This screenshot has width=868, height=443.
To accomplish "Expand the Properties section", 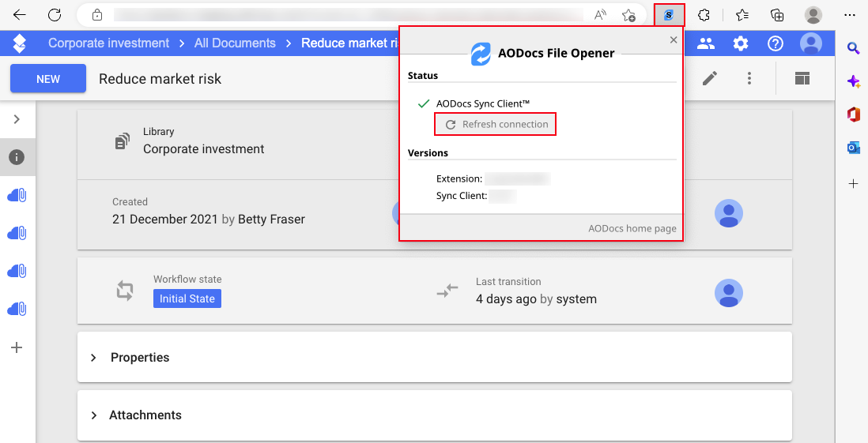I will (x=435, y=357).
